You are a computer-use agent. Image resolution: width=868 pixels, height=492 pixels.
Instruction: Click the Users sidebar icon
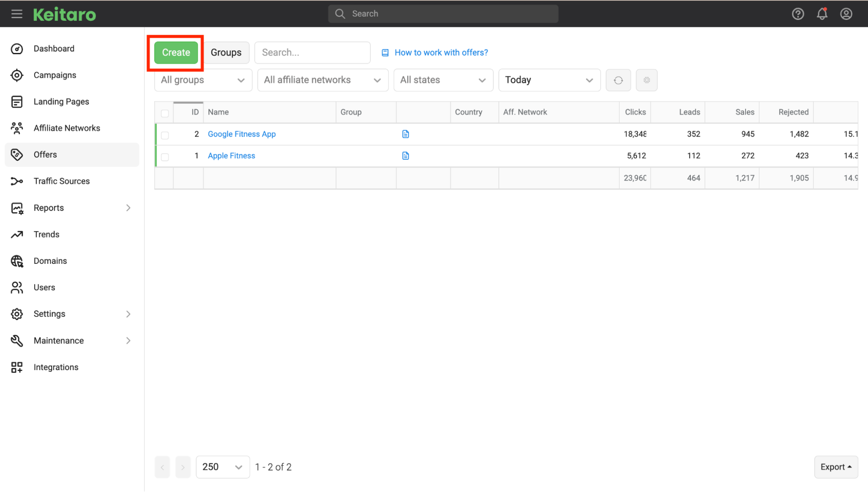tap(17, 287)
